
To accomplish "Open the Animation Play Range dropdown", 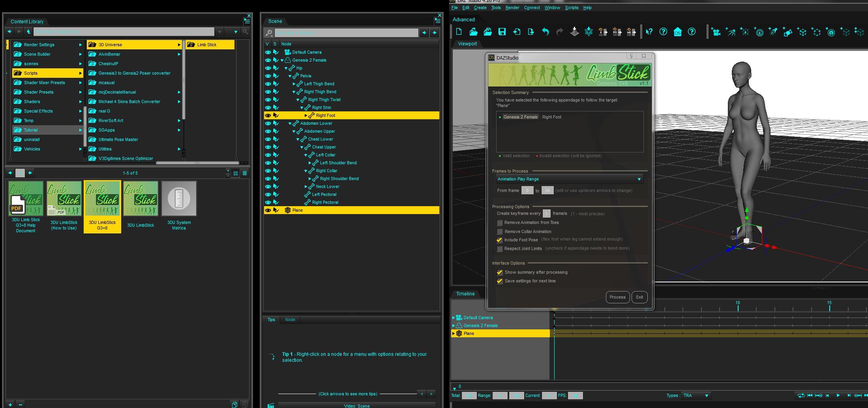I will [570, 179].
